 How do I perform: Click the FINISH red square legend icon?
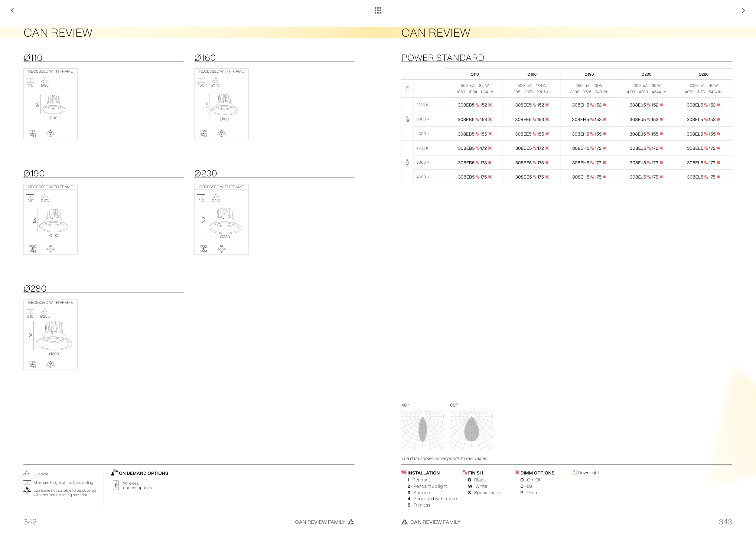[x=464, y=472]
